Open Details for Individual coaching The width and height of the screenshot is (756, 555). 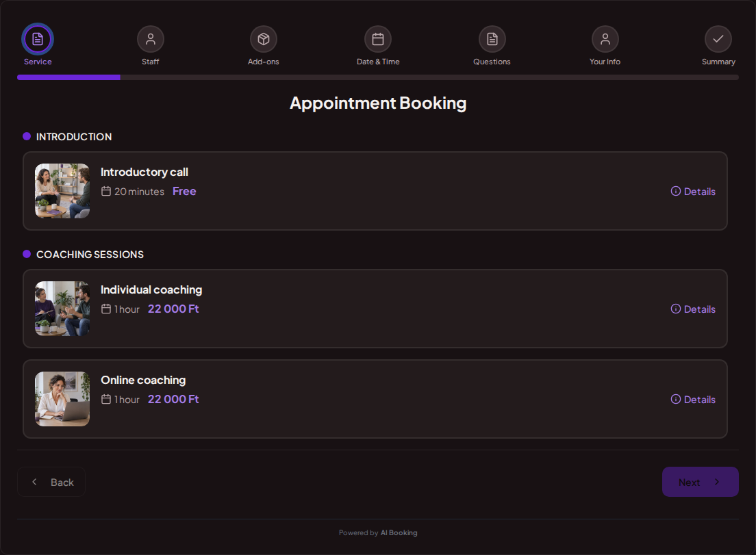(693, 309)
